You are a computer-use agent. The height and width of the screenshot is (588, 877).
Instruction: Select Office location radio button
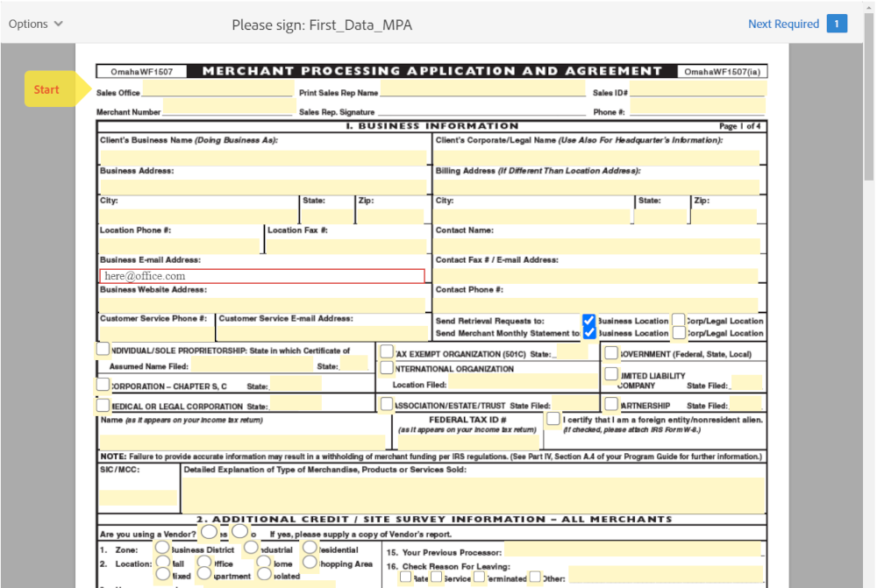coord(204,561)
